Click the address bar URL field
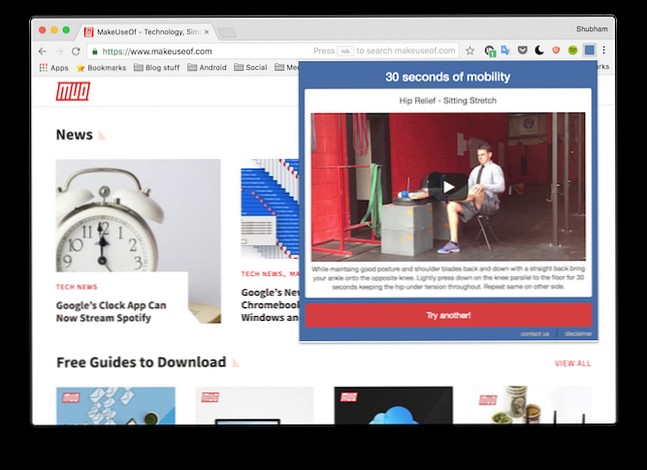This screenshot has height=470, width=647. pyautogui.click(x=272, y=51)
